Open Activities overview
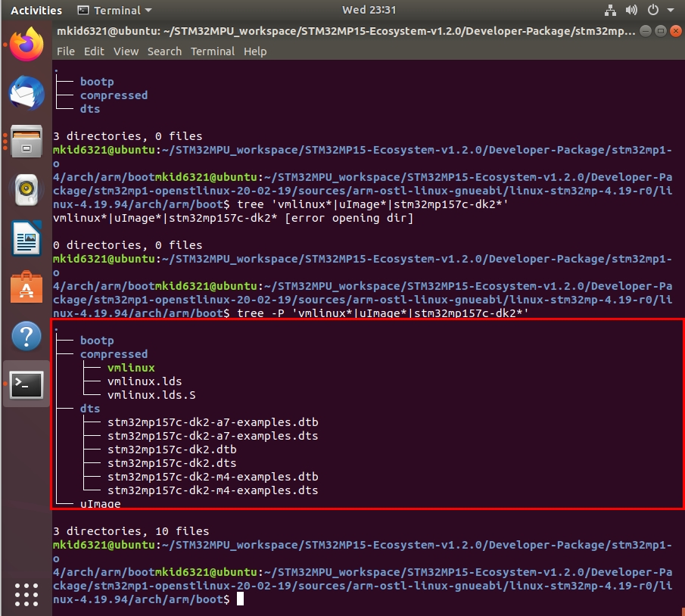The height and width of the screenshot is (616, 685). [x=36, y=10]
